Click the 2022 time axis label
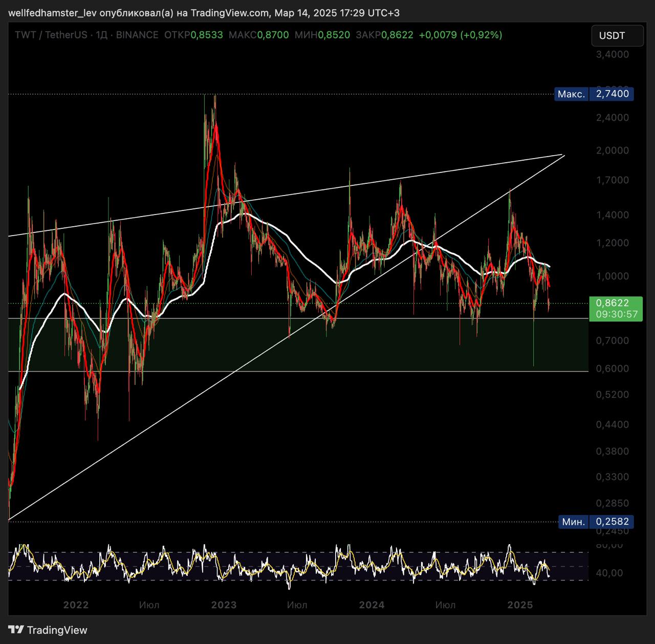 pyautogui.click(x=76, y=605)
